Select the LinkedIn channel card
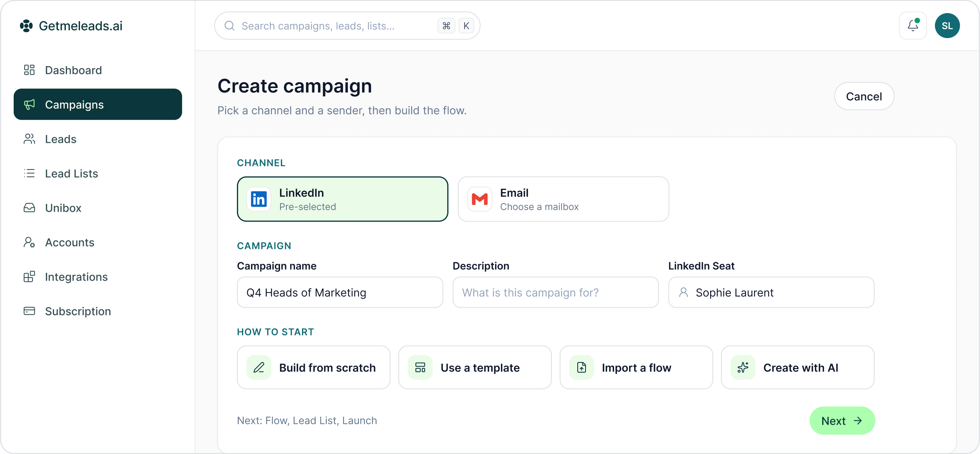The width and height of the screenshot is (980, 454). point(343,199)
